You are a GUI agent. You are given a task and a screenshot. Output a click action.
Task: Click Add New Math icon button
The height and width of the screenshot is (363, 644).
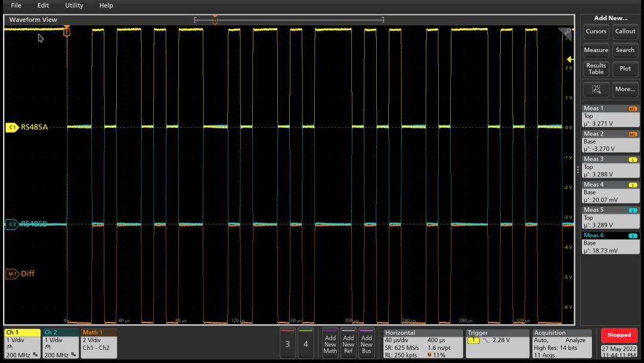[x=330, y=343]
